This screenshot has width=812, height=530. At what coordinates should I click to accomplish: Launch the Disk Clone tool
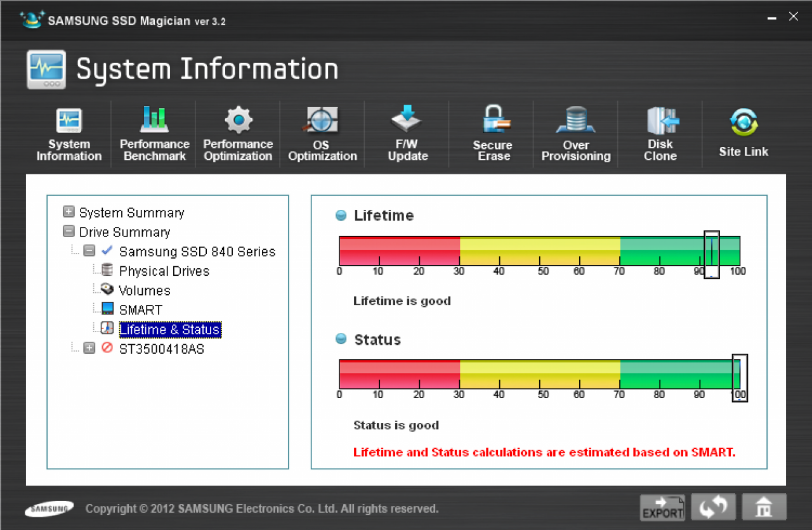[660, 135]
